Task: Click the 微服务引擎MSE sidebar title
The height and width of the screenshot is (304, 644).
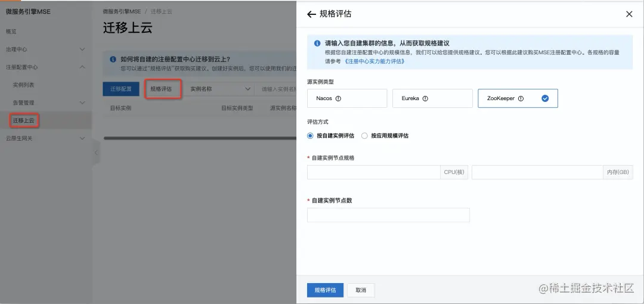Action: pos(29,11)
